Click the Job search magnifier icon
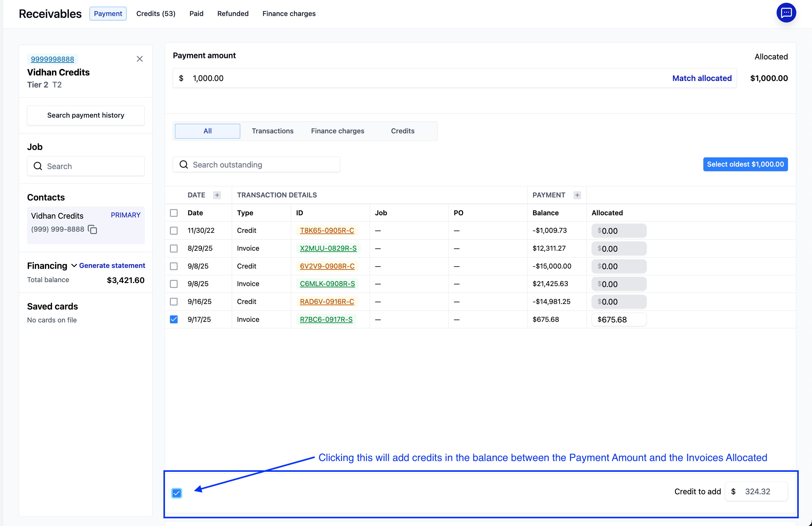The image size is (812, 526). tap(38, 166)
